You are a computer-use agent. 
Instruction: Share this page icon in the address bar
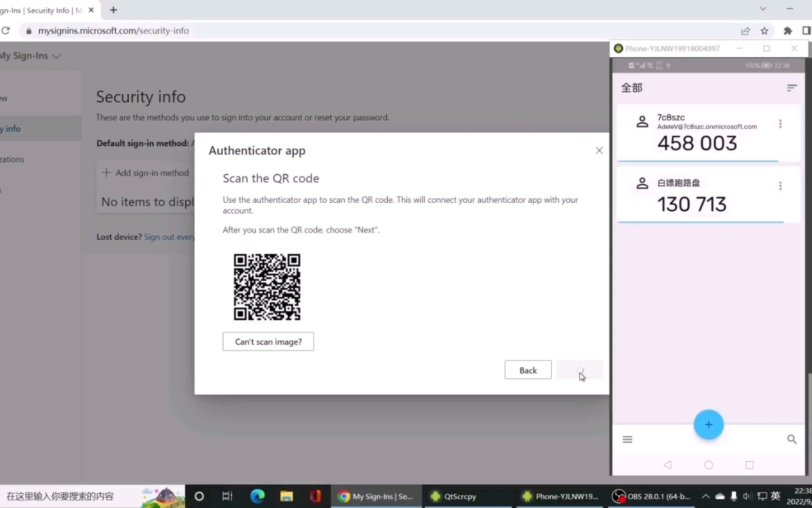tap(745, 31)
